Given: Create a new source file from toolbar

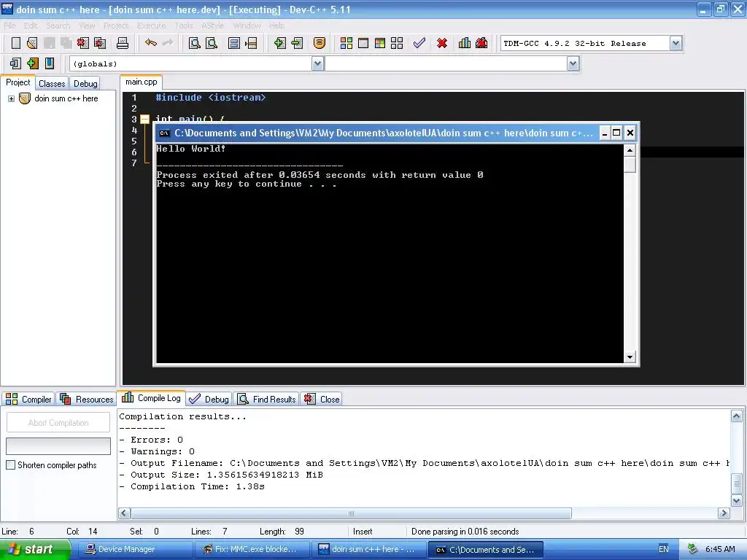Looking at the screenshot, I should (16, 43).
